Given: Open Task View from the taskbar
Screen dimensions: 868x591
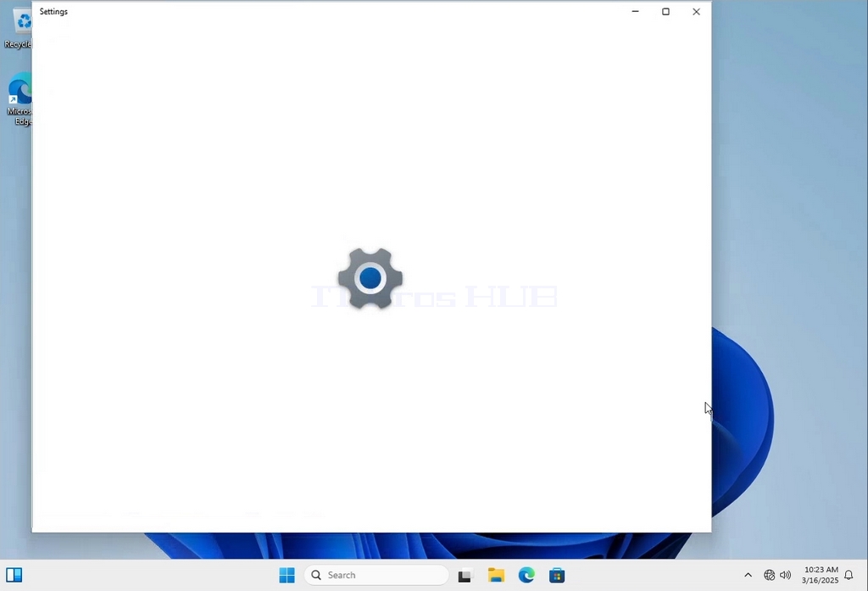Looking at the screenshot, I should tap(465, 576).
